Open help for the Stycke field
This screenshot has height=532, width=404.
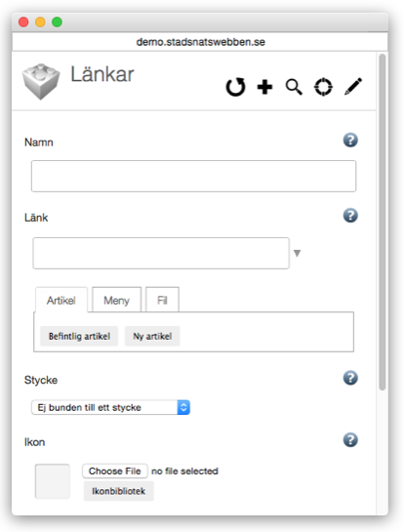[350, 378]
